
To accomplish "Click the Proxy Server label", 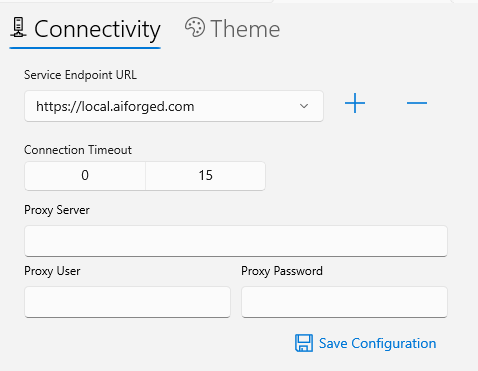I will tap(57, 210).
